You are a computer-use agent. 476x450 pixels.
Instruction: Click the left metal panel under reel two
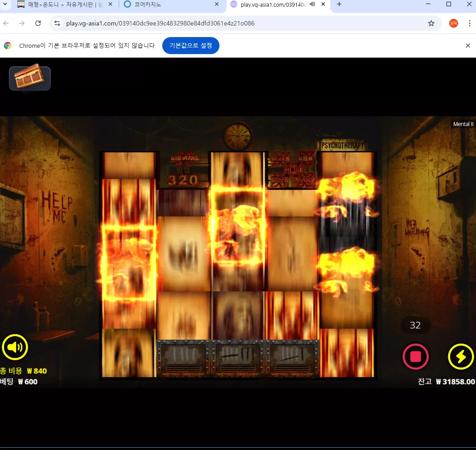183,358
